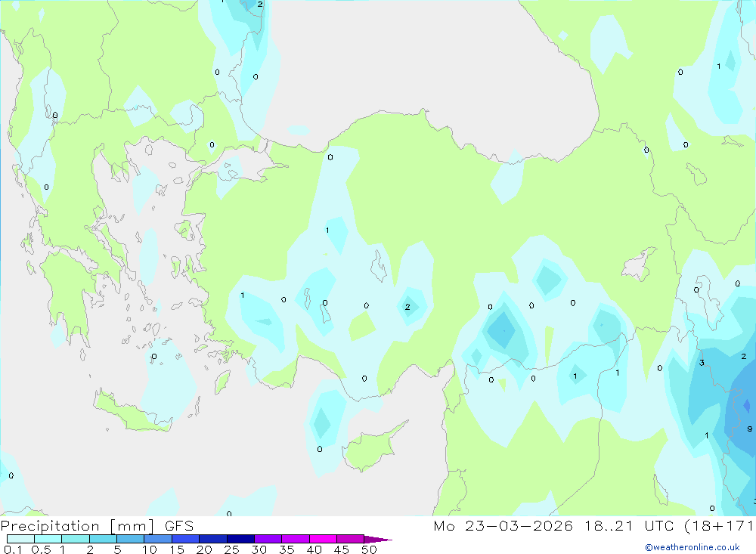
Task: Click the '9' precipitation value on map
Action: click(749, 429)
